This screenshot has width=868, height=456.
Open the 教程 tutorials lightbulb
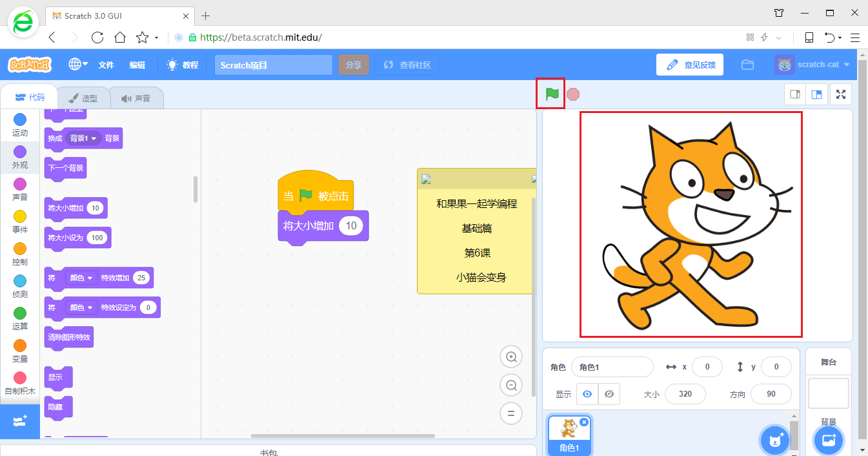pyautogui.click(x=183, y=65)
